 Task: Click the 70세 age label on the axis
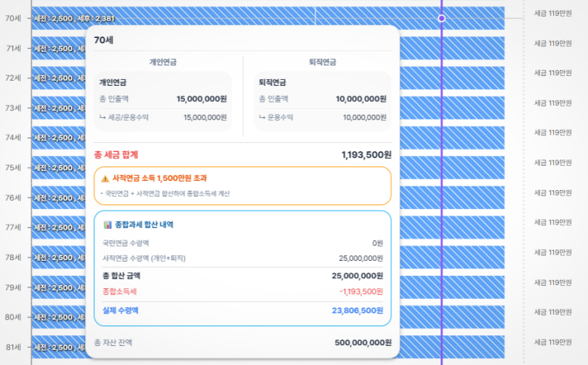pyautogui.click(x=13, y=17)
